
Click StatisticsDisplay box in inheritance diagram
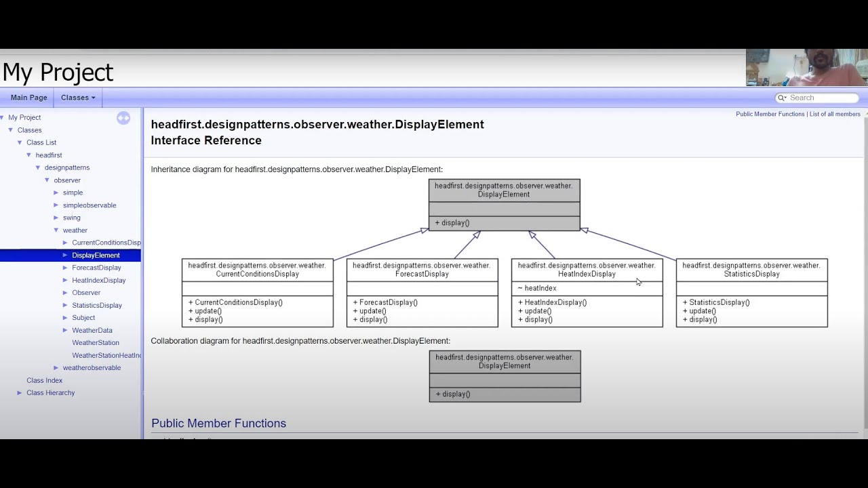tap(752, 293)
